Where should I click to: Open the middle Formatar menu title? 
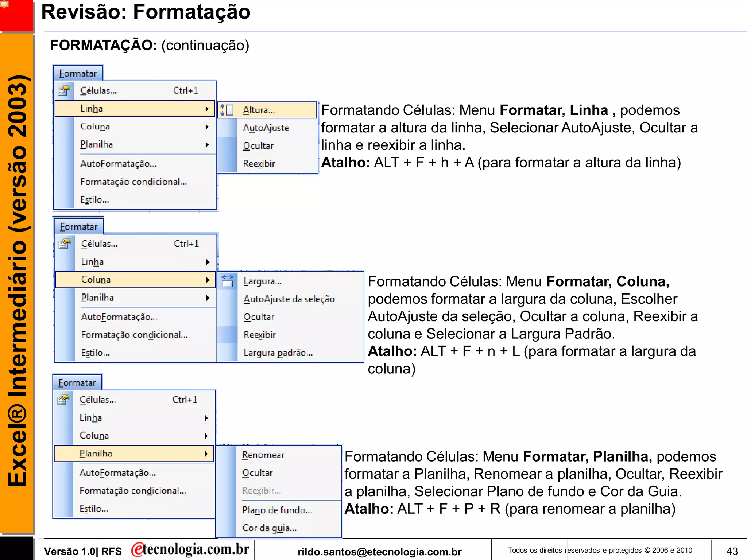pyautogui.click(x=79, y=226)
